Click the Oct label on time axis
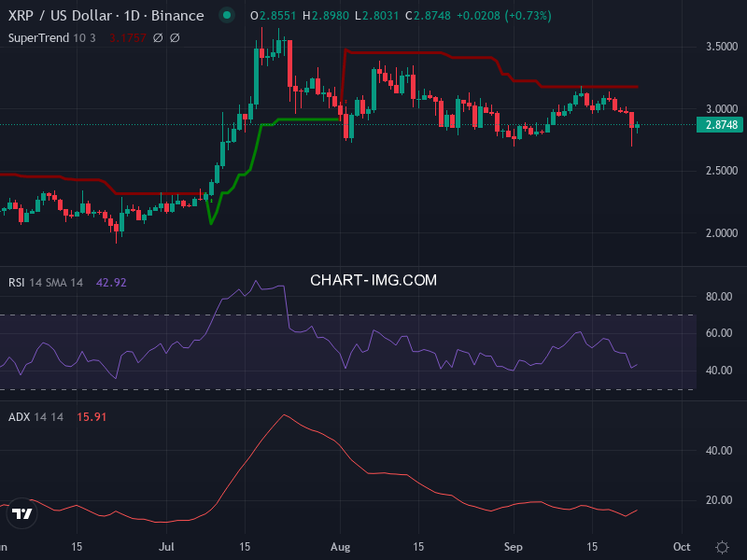 point(682,547)
